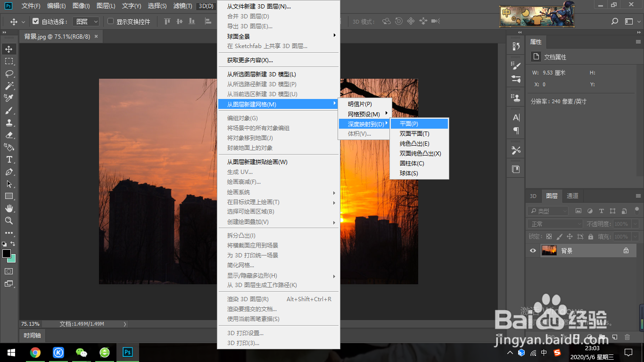Select the Magic Wand tool
The height and width of the screenshot is (362, 644).
click(x=9, y=86)
